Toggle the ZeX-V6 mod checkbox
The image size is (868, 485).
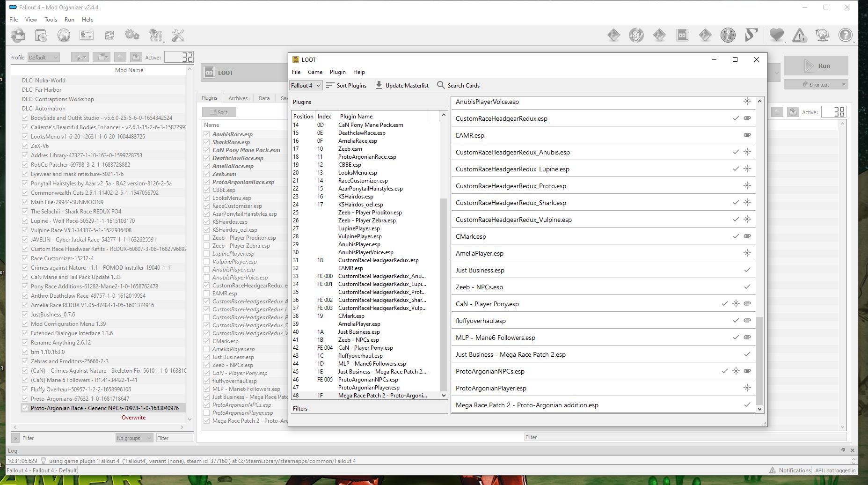pos(25,146)
